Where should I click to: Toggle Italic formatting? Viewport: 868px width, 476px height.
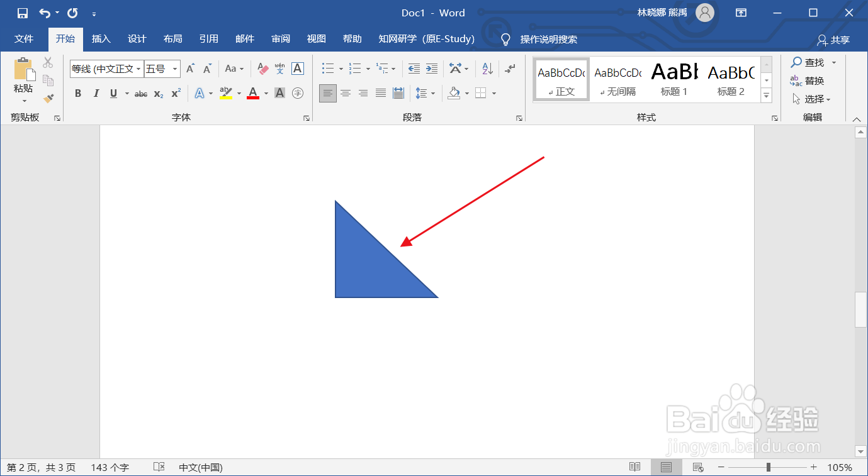(x=96, y=94)
